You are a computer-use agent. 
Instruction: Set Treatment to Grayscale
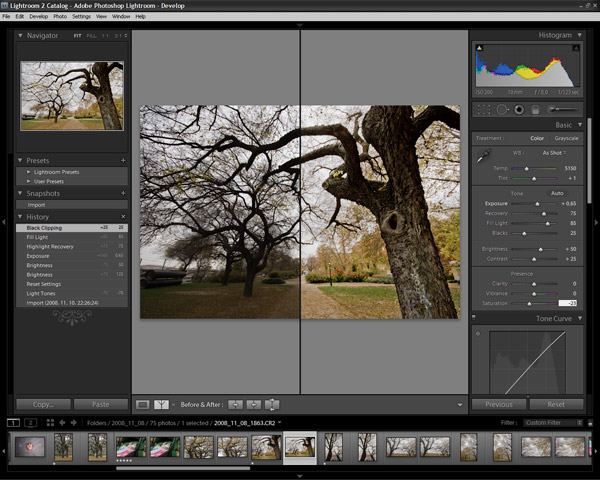coord(566,138)
